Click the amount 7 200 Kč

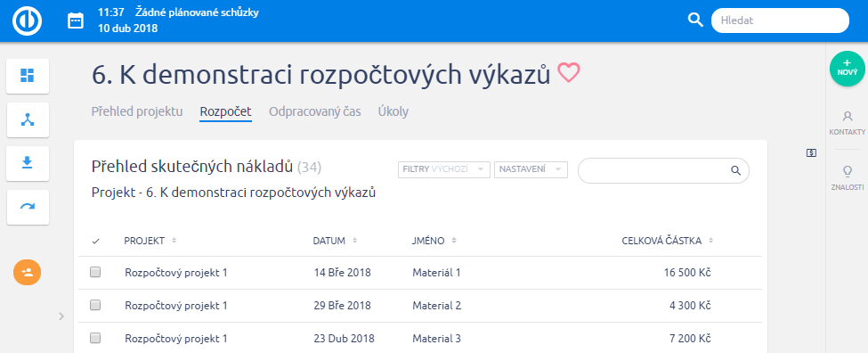[690, 338]
